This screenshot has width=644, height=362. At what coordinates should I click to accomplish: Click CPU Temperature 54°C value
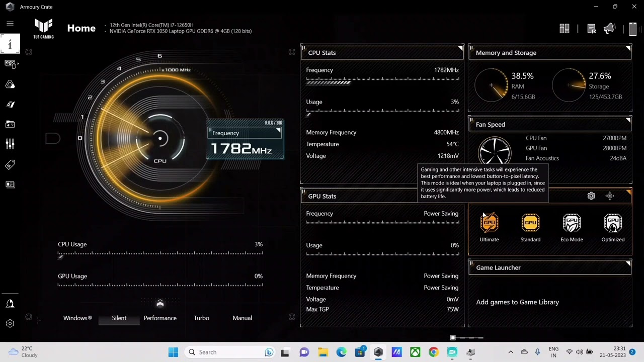(452, 144)
